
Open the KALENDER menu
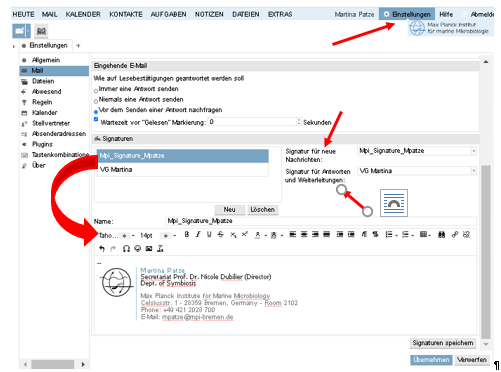point(83,14)
